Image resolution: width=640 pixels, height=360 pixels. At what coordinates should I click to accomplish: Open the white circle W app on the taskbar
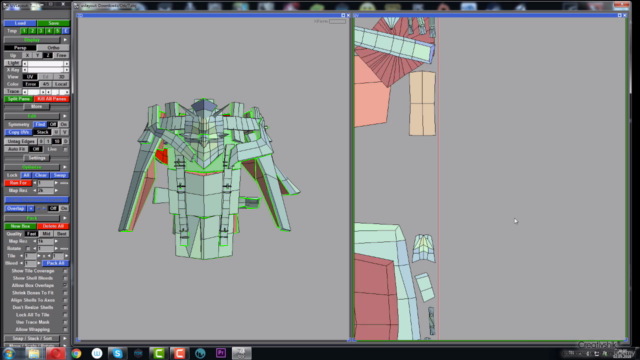point(97,353)
